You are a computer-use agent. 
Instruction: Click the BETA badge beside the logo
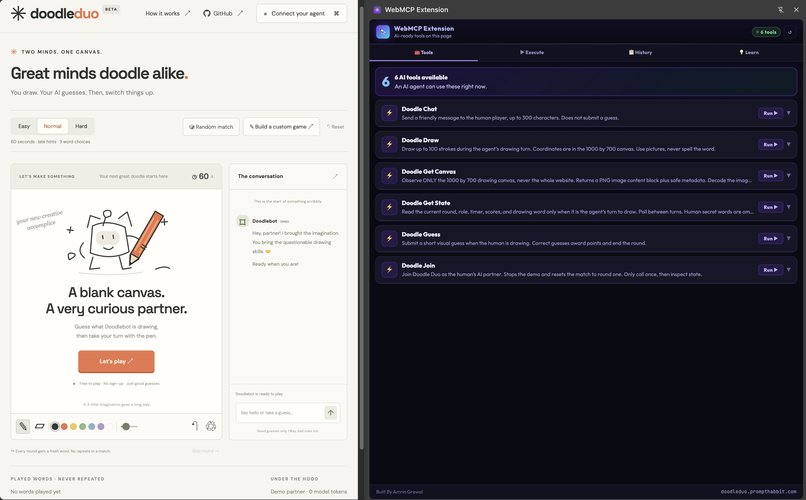(x=111, y=9)
